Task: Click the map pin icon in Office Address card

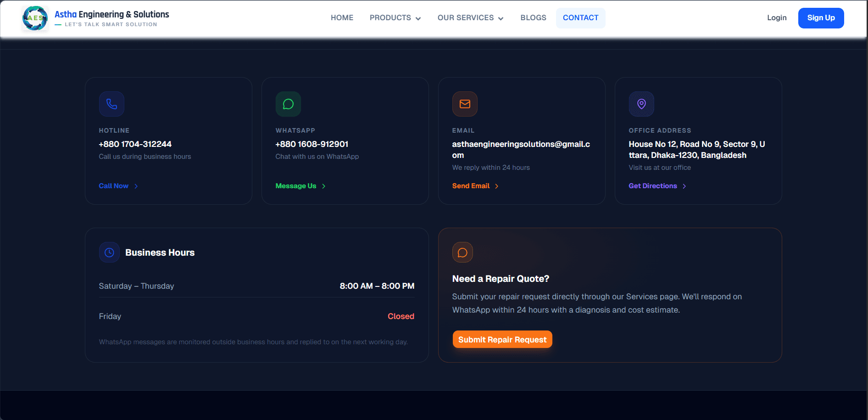Action: pos(641,104)
